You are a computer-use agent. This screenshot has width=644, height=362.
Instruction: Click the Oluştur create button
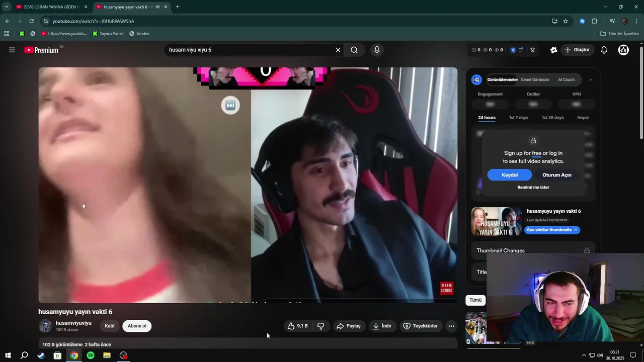click(x=577, y=50)
